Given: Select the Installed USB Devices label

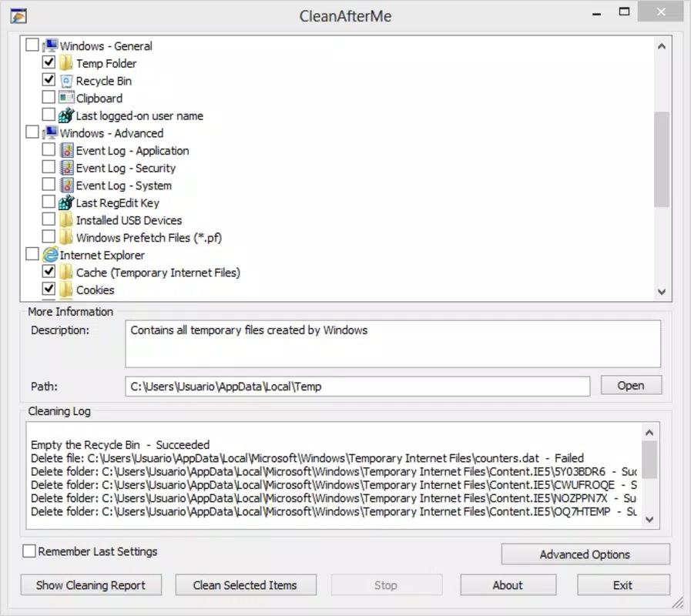Looking at the screenshot, I should [129, 220].
